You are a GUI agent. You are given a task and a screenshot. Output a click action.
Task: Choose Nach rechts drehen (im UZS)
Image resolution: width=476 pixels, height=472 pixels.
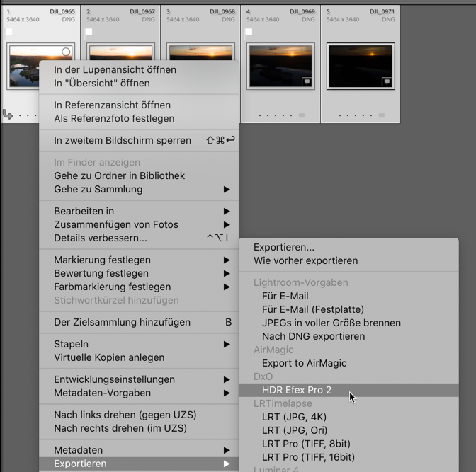tap(139, 428)
